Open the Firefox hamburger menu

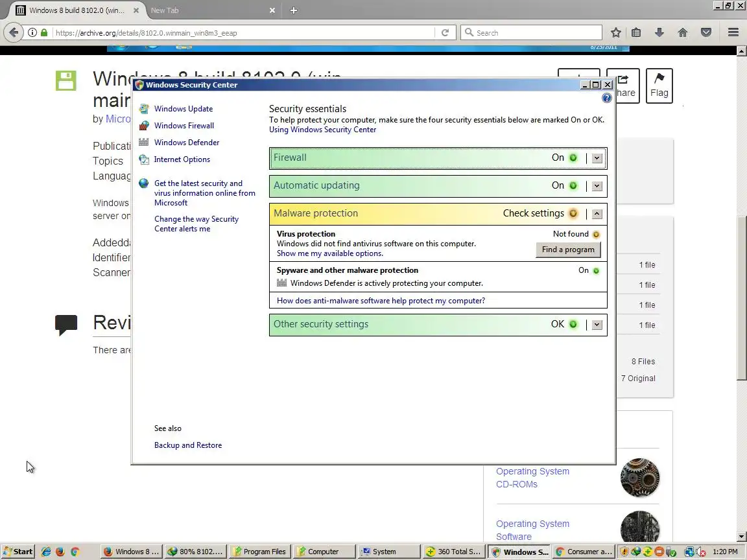pos(733,32)
